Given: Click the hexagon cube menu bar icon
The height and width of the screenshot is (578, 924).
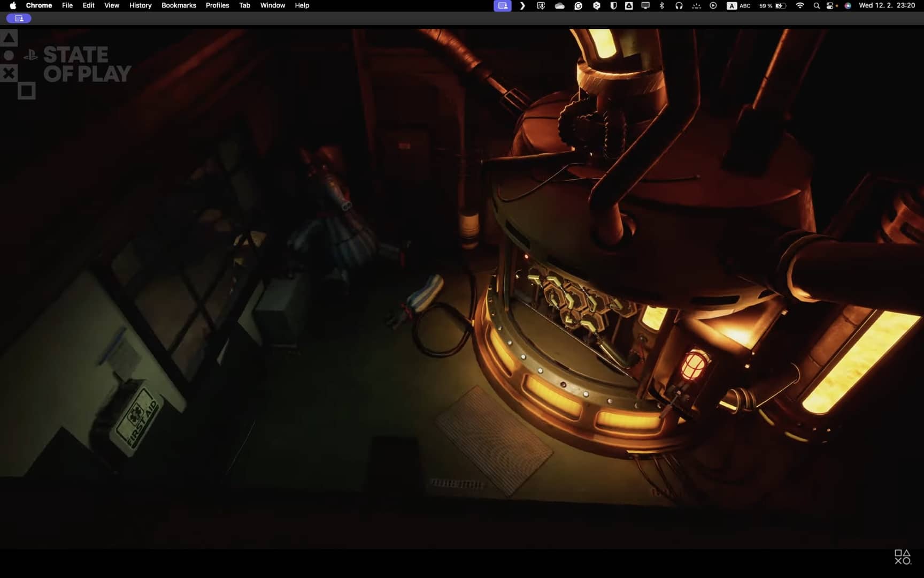Looking at the screenshot, I should [597, 5].
